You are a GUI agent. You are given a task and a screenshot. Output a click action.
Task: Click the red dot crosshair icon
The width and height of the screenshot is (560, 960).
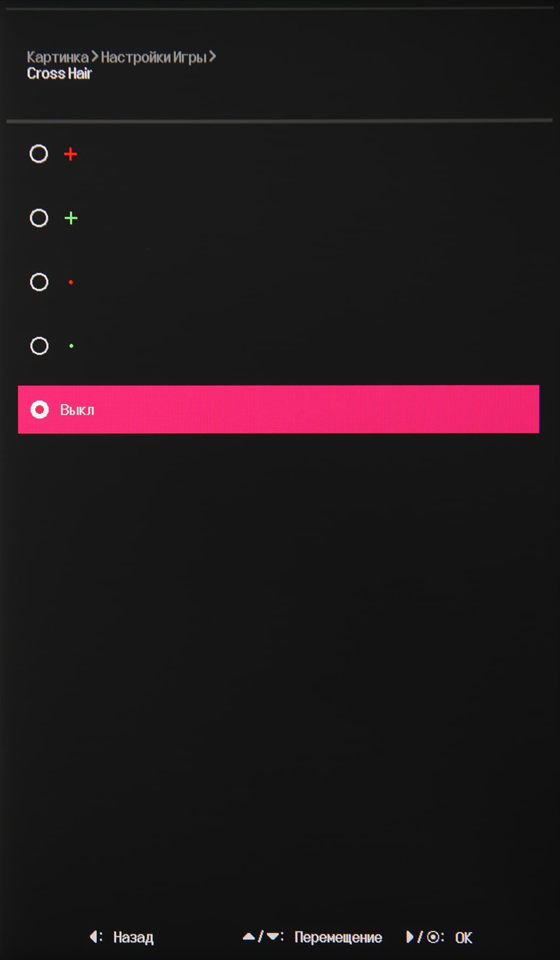click(x=71, y=282)
